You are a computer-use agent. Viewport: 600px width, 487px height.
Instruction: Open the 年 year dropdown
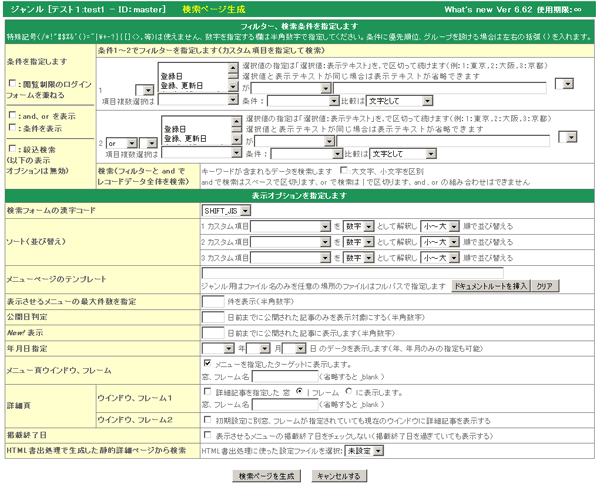pos(218,349)
